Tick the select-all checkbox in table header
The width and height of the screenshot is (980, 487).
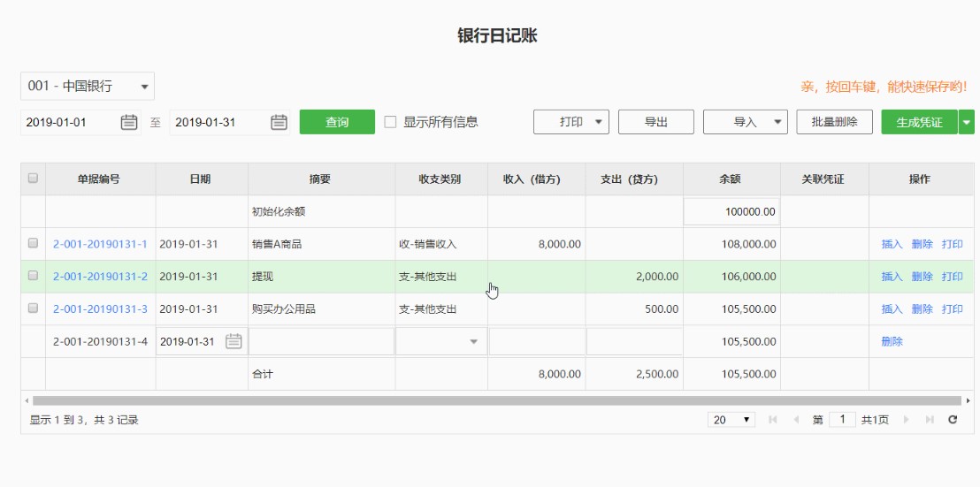pos(34,179)
